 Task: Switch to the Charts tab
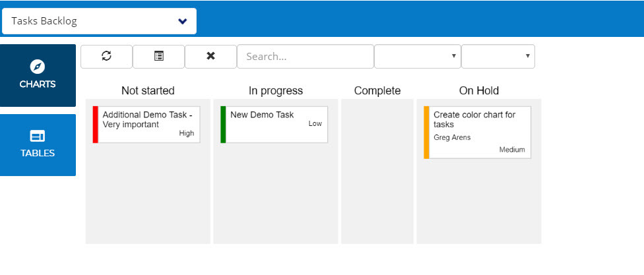(x=38, y=76)
